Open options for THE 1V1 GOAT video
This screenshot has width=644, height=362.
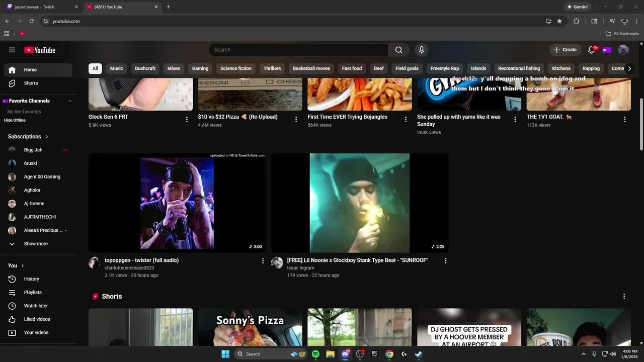click(624, 119)
